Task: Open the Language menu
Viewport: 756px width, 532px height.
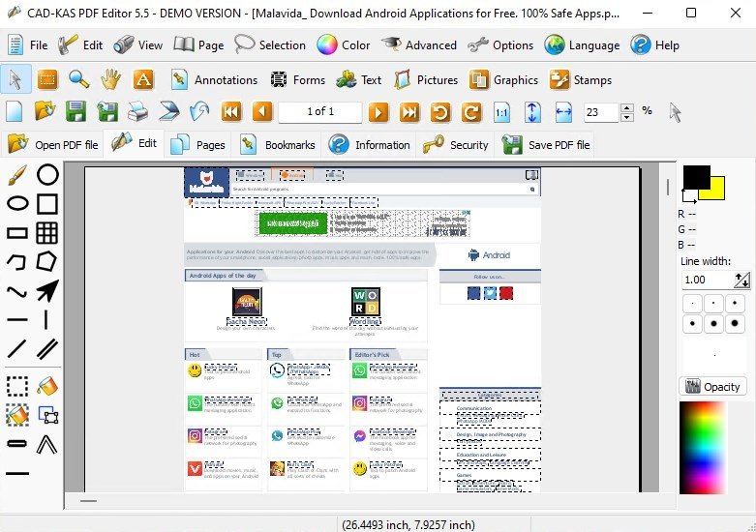Action: 582,45
